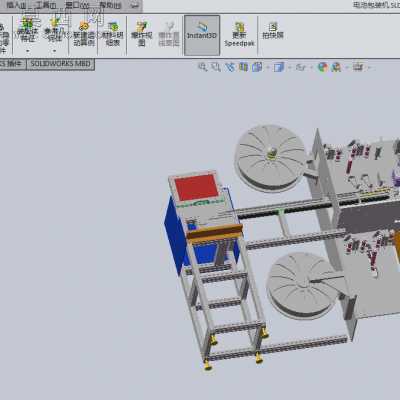Image resolution: width=400 pixels, height=400 pixels.
Task: Expand the View Orientation dropdown arrow
Action: point(268,68)
